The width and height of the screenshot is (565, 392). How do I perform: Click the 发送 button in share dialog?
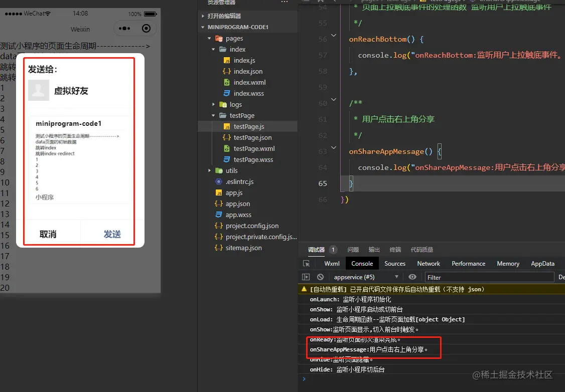pyautogui.click(x=112, y=234)
